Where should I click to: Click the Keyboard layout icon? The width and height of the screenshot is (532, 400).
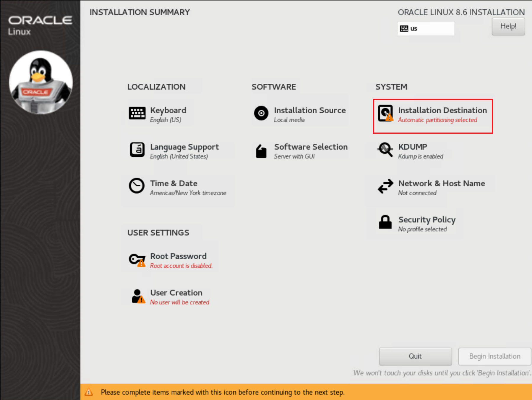[x=137, y=113]
